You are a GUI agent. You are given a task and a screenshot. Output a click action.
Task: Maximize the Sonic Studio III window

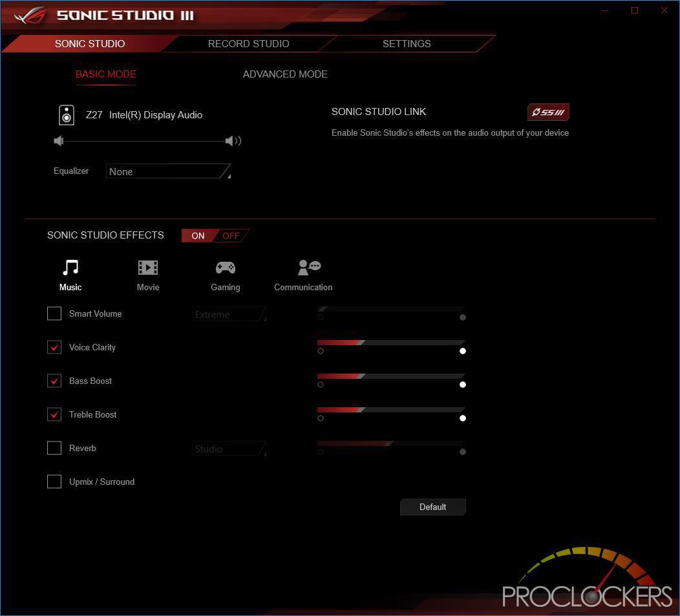coord(635,10)
